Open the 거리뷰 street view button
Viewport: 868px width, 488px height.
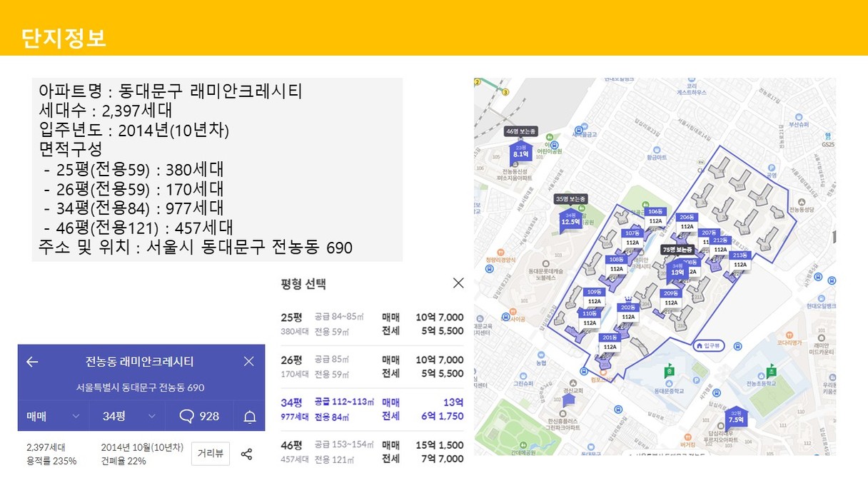(x=211, y=454)
